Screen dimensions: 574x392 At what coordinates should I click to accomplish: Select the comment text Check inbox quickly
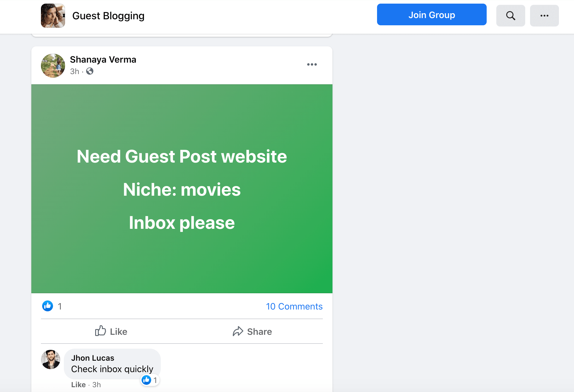coord(112,369)
